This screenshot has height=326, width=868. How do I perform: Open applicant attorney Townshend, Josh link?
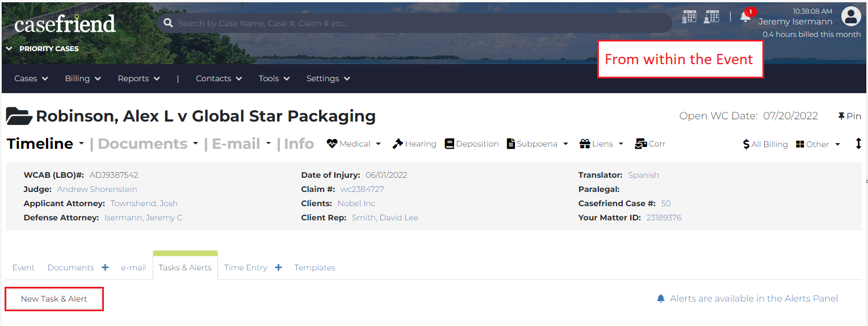click(x=144, y=203)
